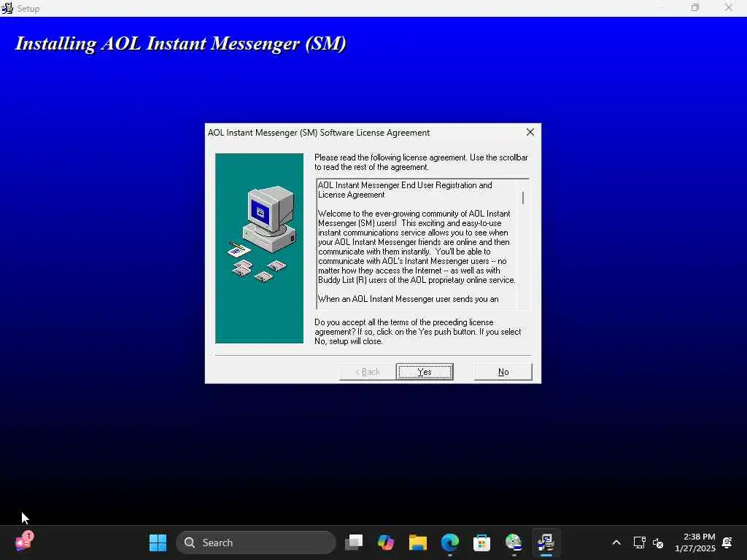
Task: Accept the license by clicking Yes
Action: tap(424, 372)
